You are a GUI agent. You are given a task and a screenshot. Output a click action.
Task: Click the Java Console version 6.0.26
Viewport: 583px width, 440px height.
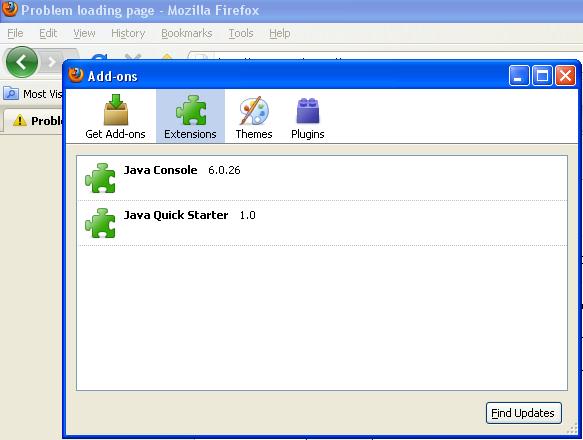pos(224,170)
